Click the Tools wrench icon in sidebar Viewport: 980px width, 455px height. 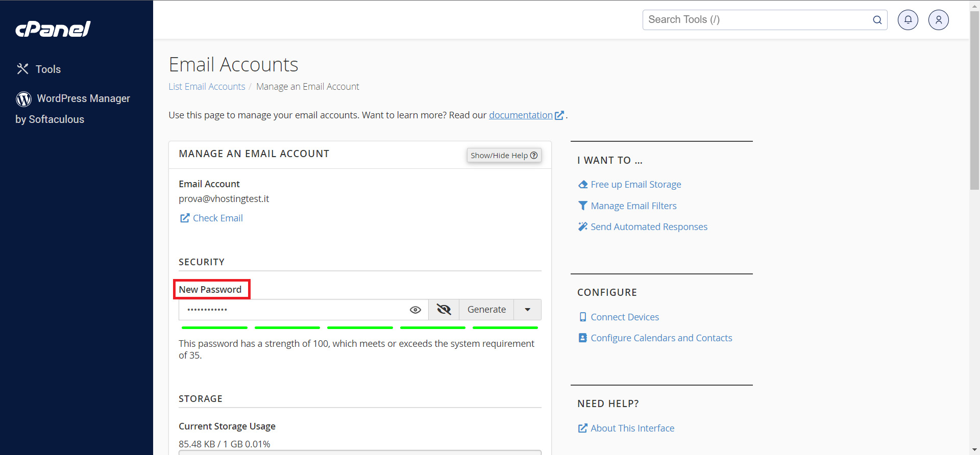(x=22, y=69)
